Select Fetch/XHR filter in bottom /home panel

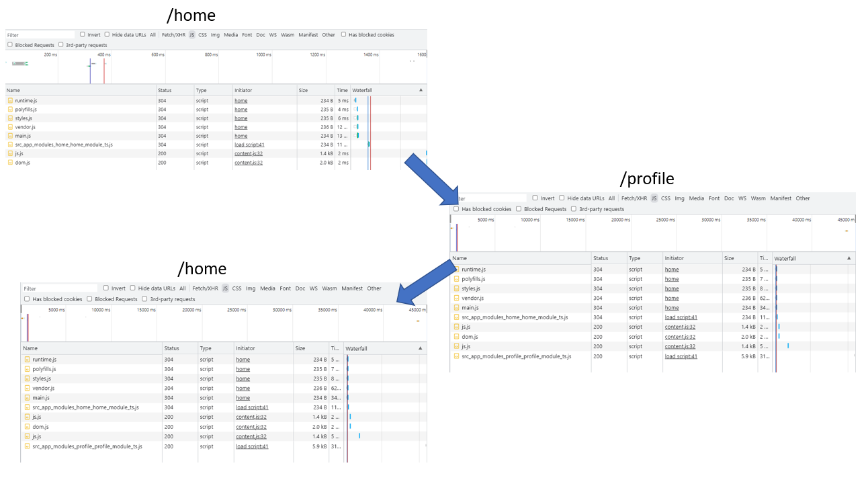(x=205, y=288)
